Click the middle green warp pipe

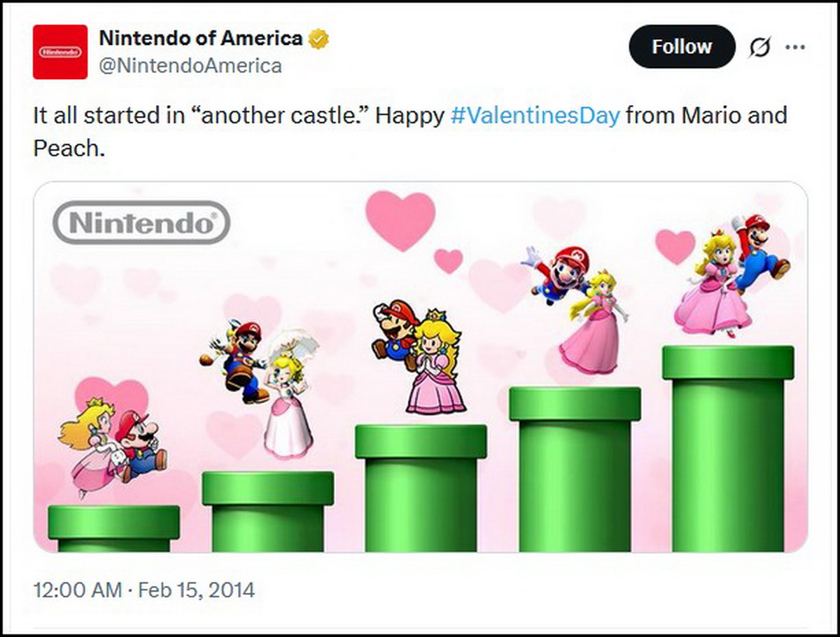point(421,488)
